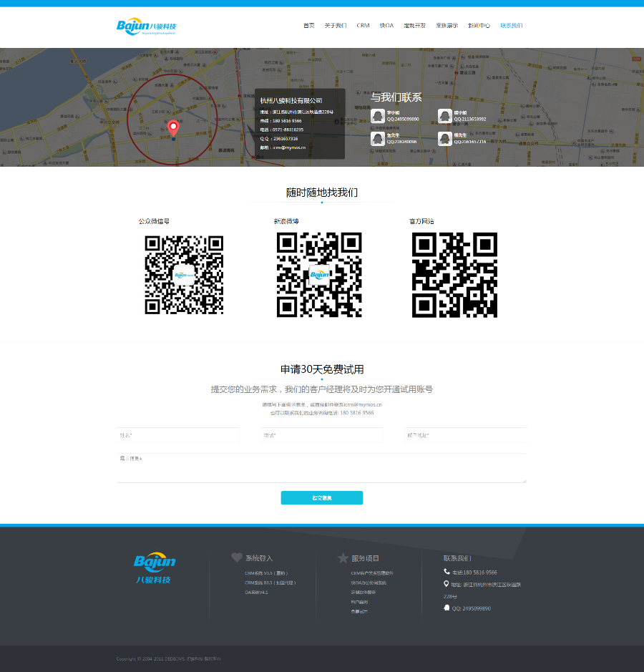Screen dimensions: 644x672
Task: Click the star icon beside 服务项目
Action: [x=343, y=558]
